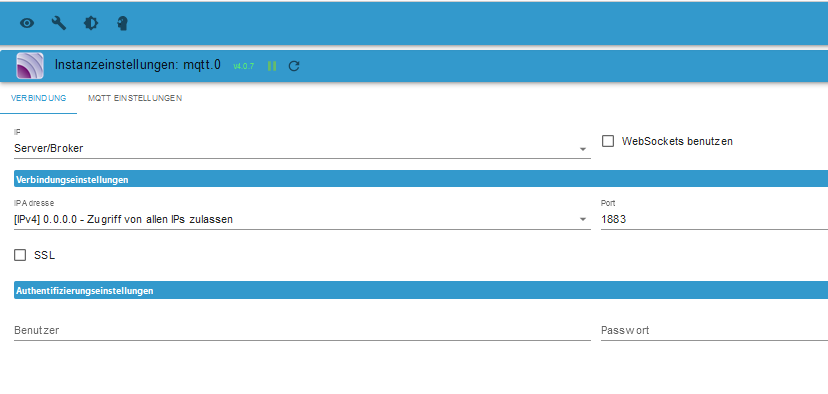Click the Verbindungseinstellungen section header
828x394 pixels.
pos(421,180)
